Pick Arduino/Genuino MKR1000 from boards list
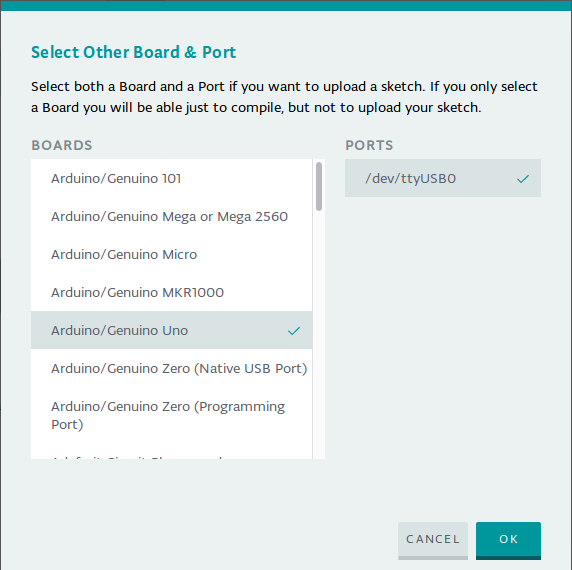Image resolution: width=572 pixels, height=570 pixels. click(x=171, y=292)
